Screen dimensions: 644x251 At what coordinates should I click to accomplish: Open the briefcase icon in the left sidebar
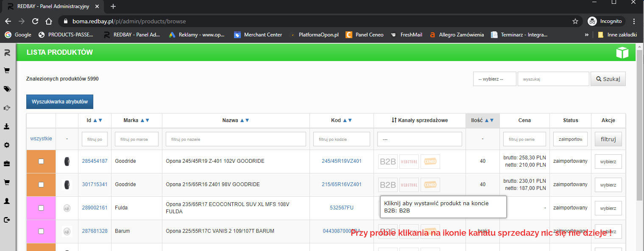7,164
